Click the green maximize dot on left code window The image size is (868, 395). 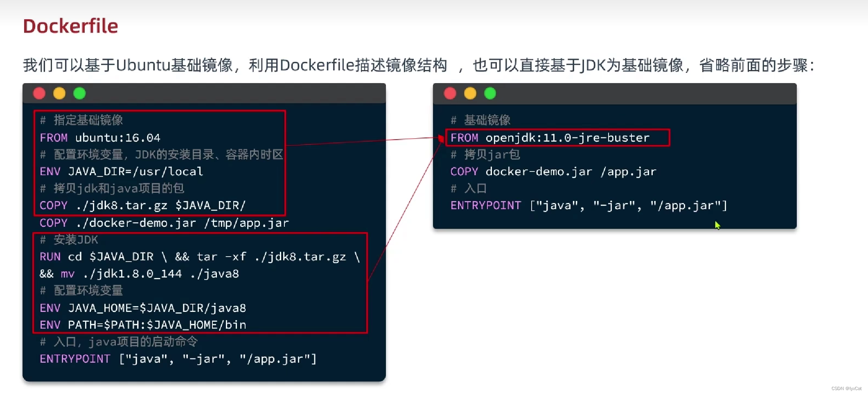pos(79,93)
